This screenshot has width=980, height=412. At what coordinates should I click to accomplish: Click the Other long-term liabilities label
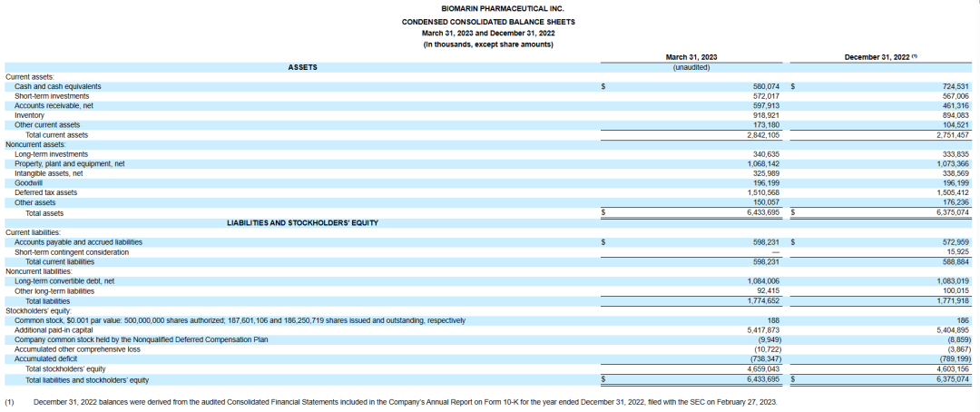click(54, 291)
